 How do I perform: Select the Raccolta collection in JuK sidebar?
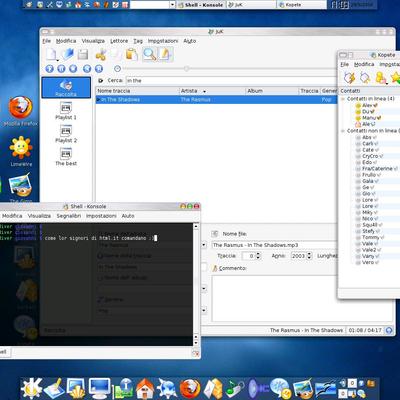pyautogui.click(x=66, y=88)
